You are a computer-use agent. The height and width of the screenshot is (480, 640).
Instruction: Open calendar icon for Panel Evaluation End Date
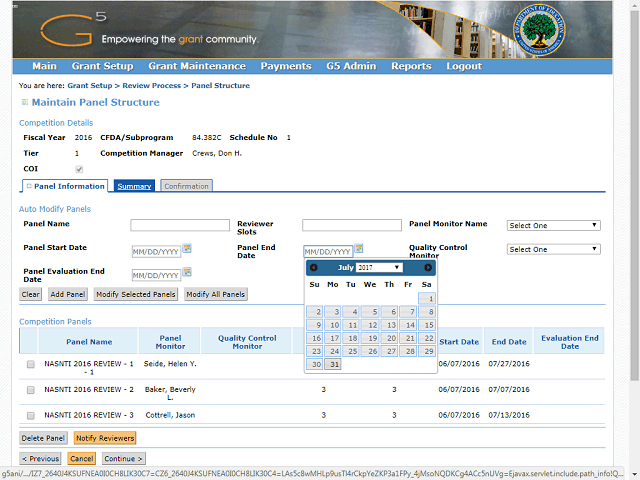click(187, 272)
